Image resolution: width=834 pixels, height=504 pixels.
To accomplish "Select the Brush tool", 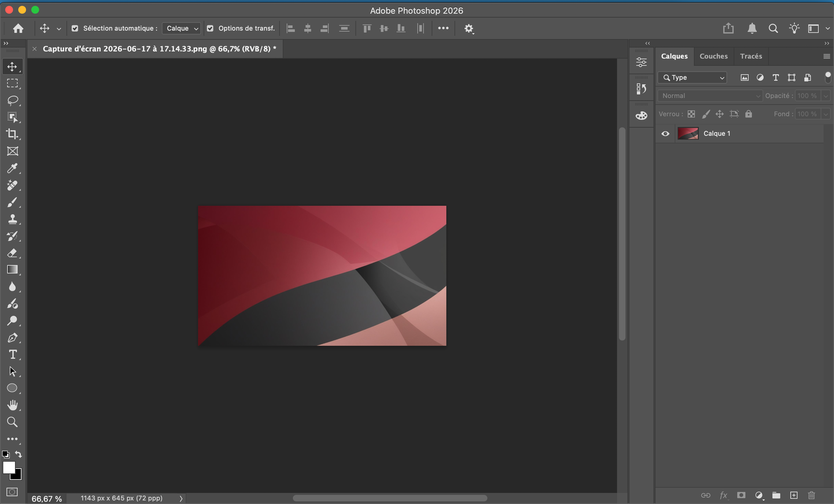I will click(12, 202).
